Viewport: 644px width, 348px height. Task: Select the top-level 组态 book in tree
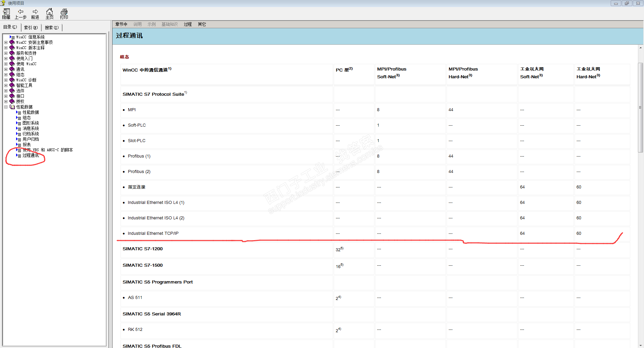click(20, 75)
